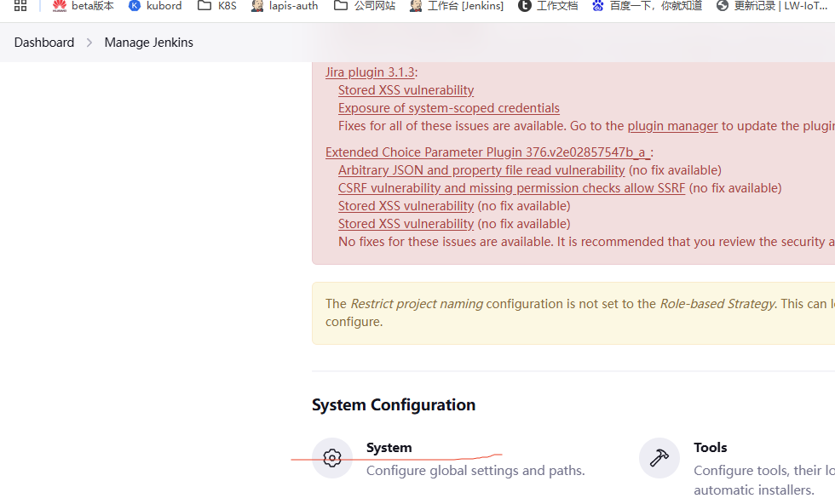
Task: Open the plugin manager link
Action: click(672, 126)
